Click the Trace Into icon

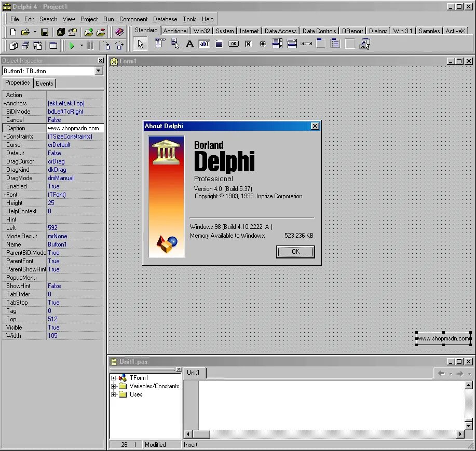coord(107,46)
